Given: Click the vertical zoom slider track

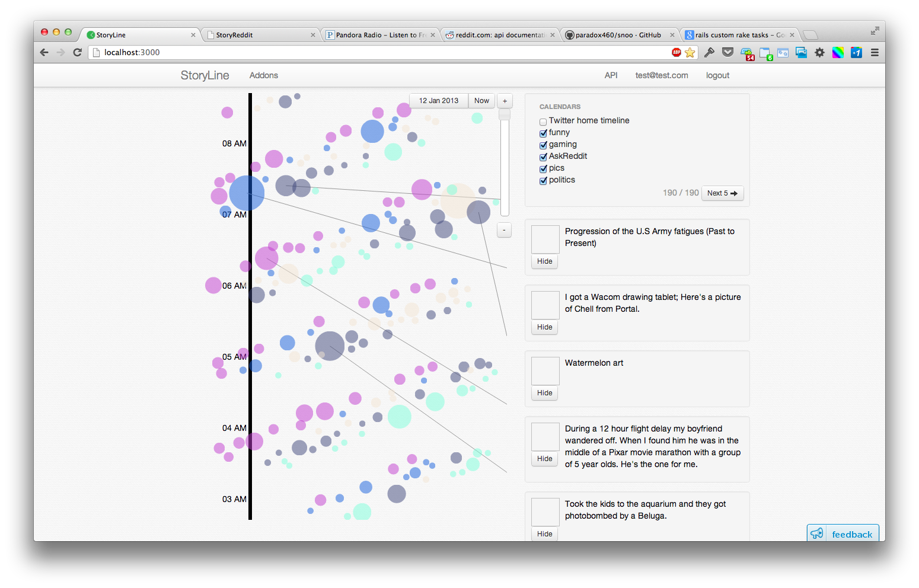Looking at the screenshot, I should pos(505,163).
